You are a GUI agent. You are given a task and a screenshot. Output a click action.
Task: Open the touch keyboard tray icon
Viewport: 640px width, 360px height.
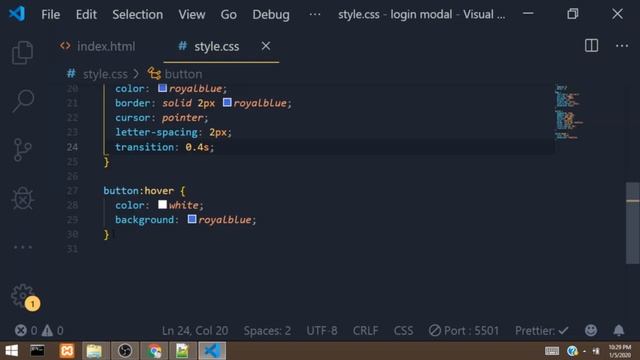[552, 351]
